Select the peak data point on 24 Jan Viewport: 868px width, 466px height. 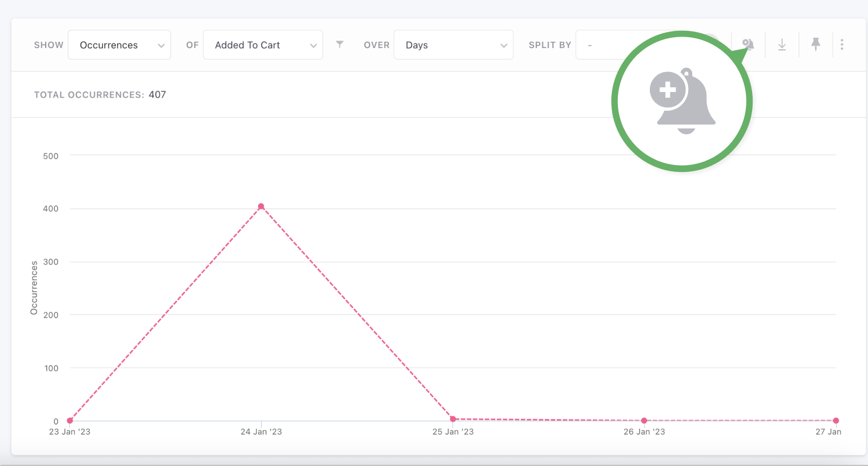pos(261,207)
